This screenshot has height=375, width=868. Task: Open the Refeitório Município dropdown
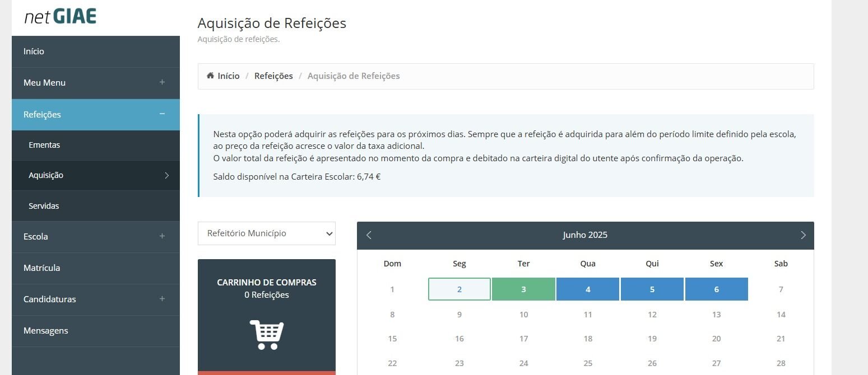tap(267, 233)
